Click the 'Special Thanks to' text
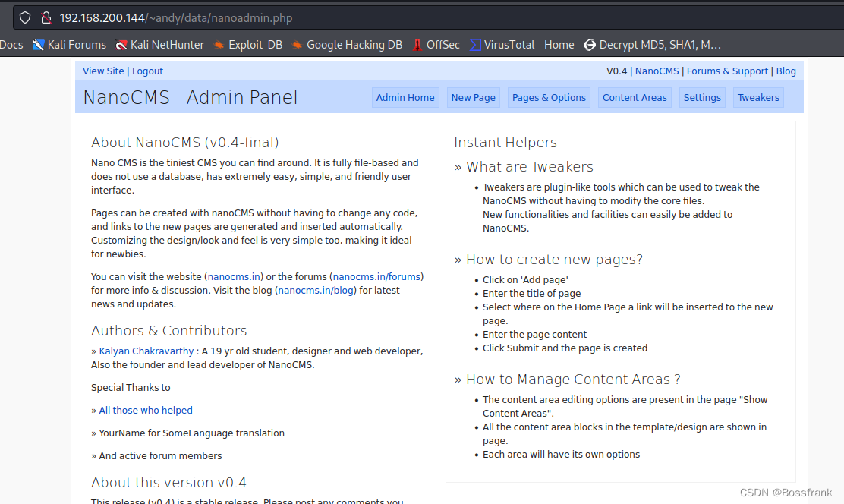Image resolution: width=844 pixels, height=504 pixels. (131, 388)
